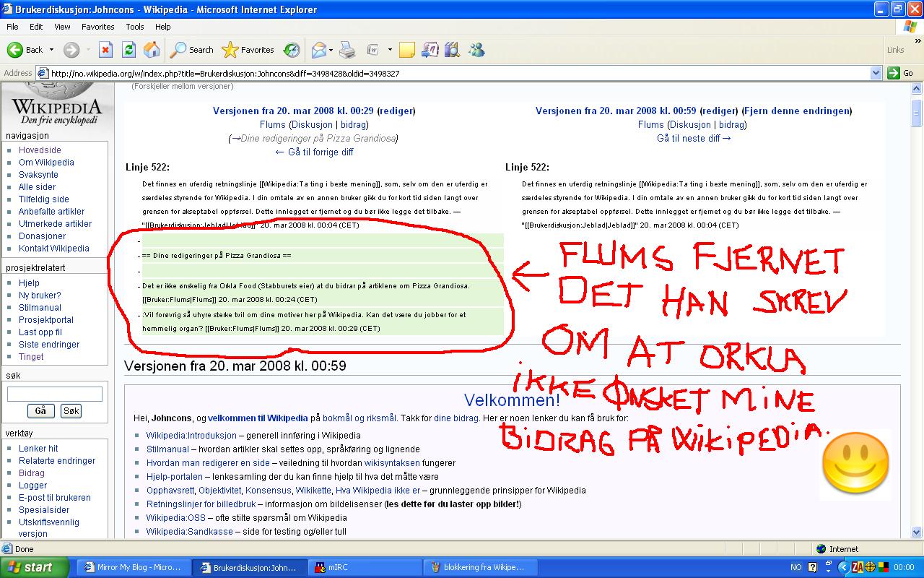Go to Home page icon
This screenshot has width=924, height=578.
152,50
